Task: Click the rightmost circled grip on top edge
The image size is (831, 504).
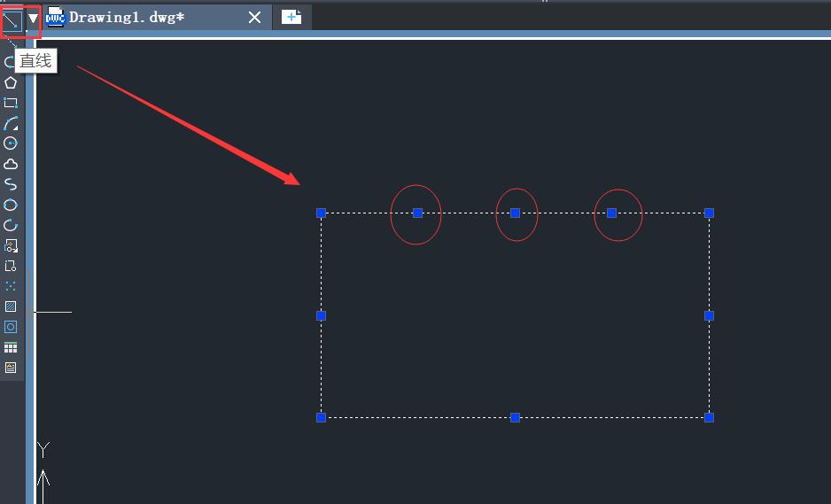Action: (611, 213)
